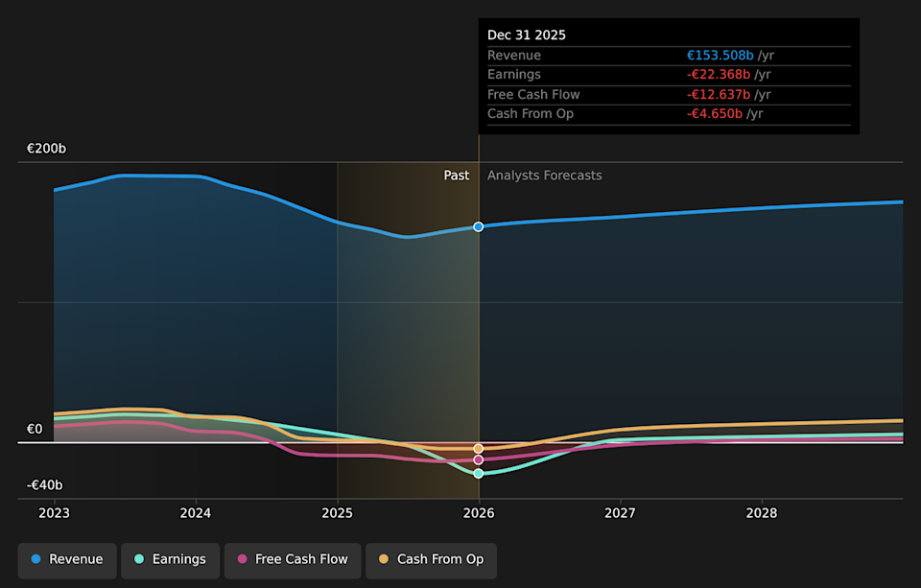
Task: Switch to the Analysts Forecasts section
Action: pyautogui.click(x=544, y=175)
